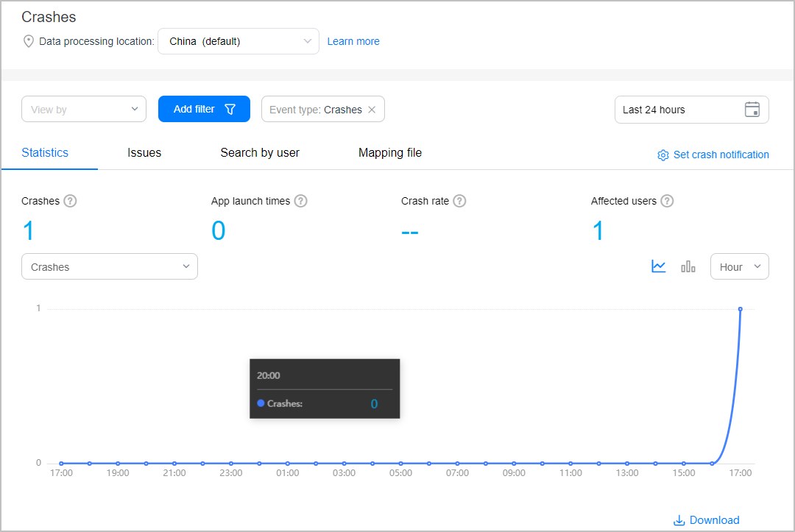Click the App launch times help icon
795x532 pixels.
point(300,201)
